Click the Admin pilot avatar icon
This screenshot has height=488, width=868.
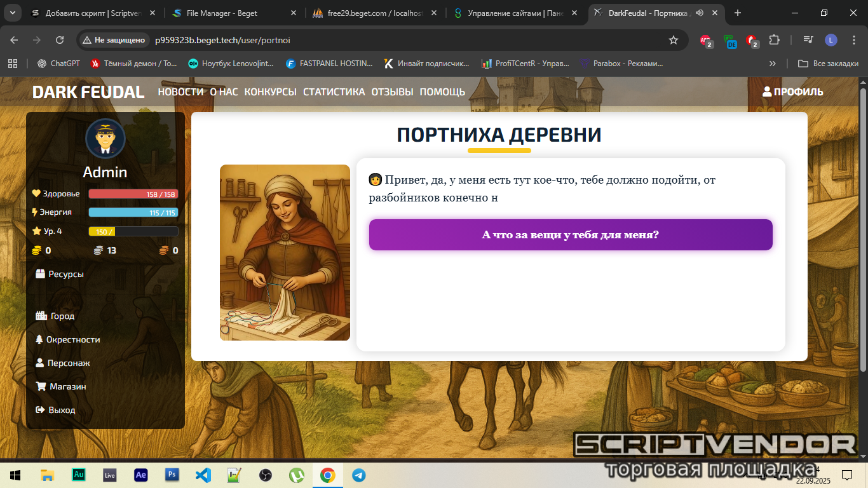click(105, 139)
